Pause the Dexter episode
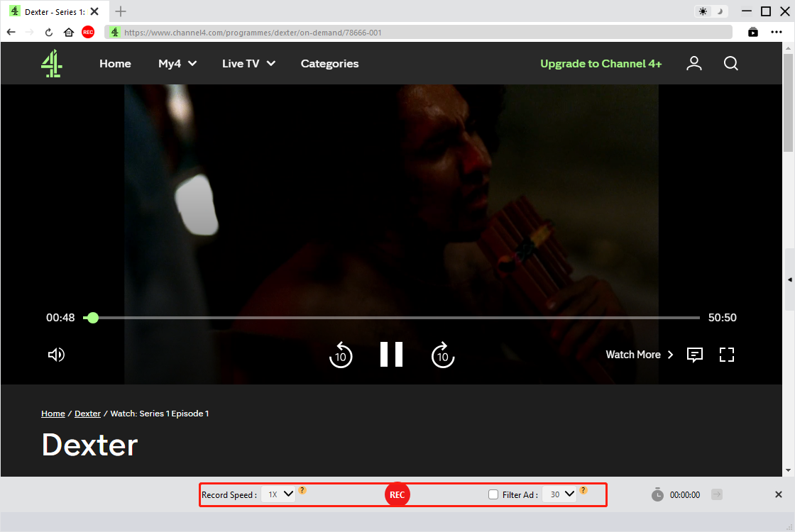 pyautogui.click(x=391, y=355)
